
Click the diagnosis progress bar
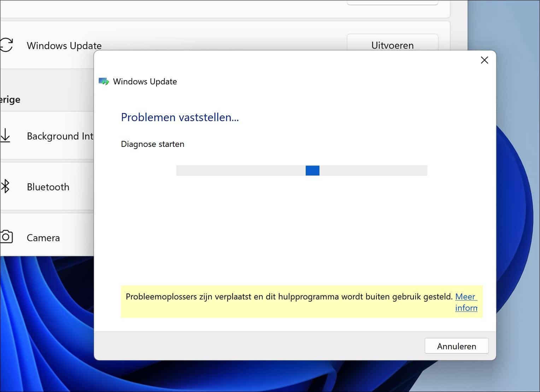coord(301,171)
